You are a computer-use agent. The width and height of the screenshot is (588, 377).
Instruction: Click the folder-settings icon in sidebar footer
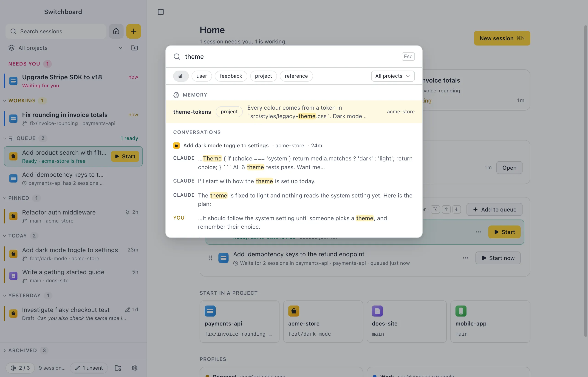point(118,368)
